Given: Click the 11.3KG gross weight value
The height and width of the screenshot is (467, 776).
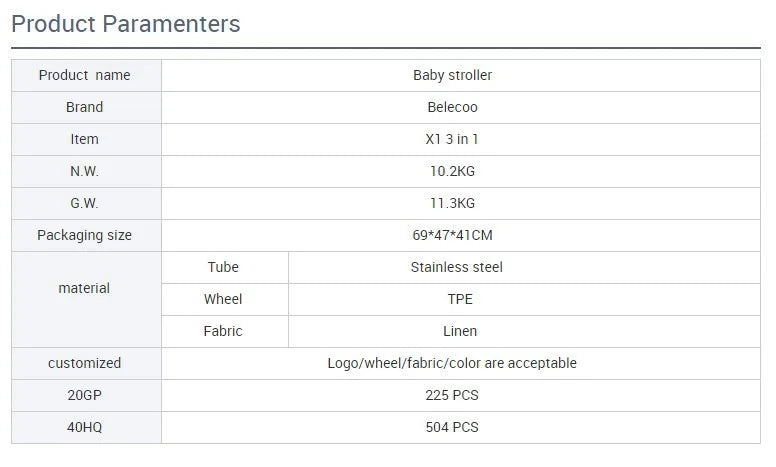Looking at the screenshot, I should [452, 203].
